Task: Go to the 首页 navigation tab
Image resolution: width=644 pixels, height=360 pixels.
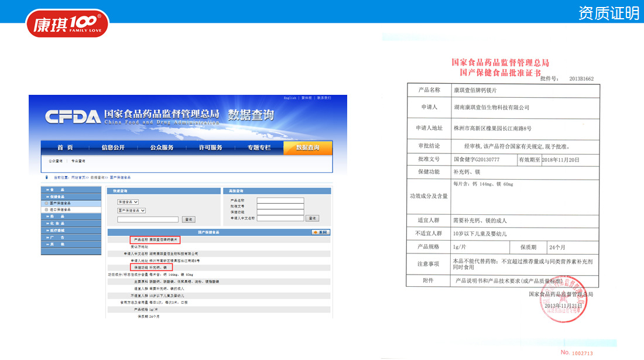Action: [65, 148]
